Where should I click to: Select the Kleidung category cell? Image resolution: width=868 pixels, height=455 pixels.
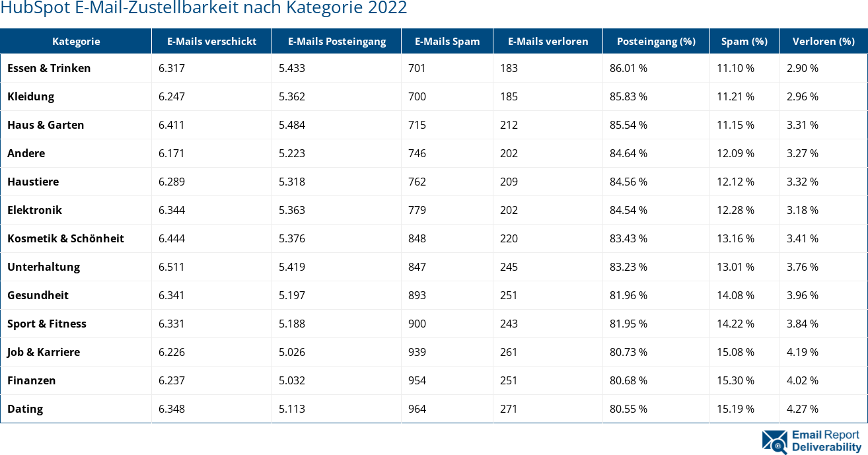[x=31, y=96]
